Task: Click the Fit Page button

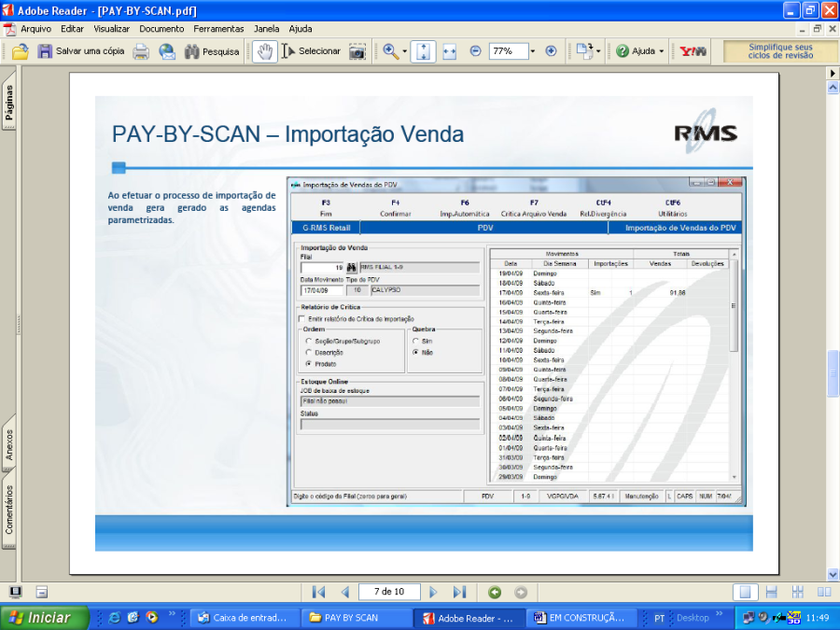Action: pyautogui.click(x=423, y=51)
